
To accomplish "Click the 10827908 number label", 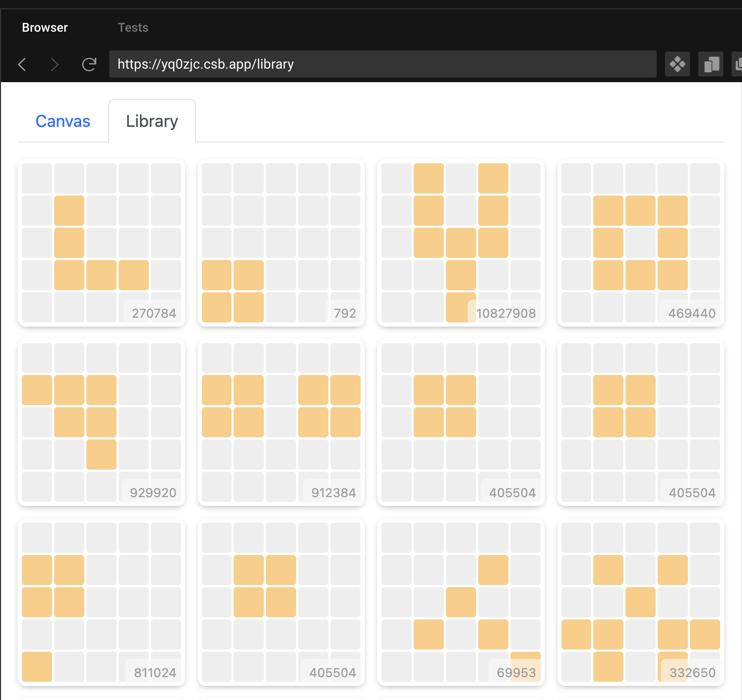I will 506,313.
